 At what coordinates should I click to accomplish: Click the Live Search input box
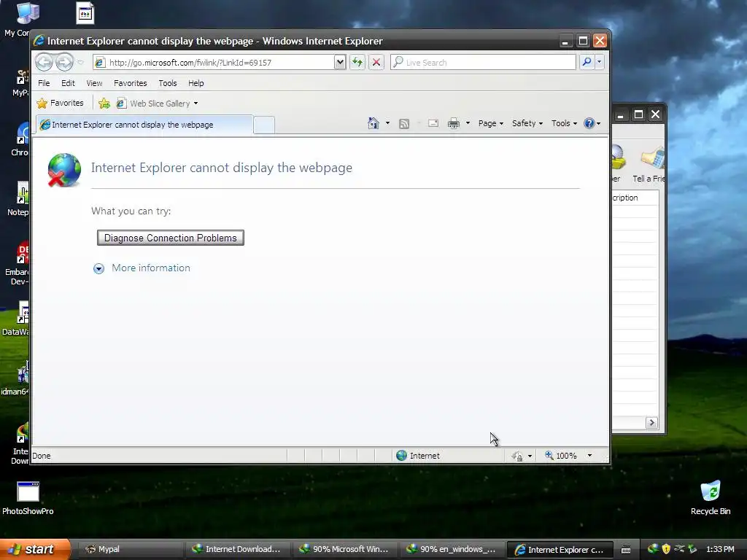click(x=483, y=63)
